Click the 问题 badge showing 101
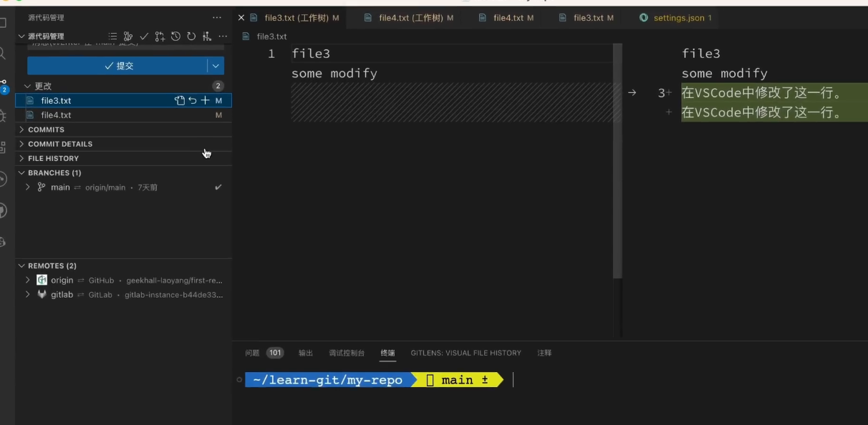 point(274,352)
